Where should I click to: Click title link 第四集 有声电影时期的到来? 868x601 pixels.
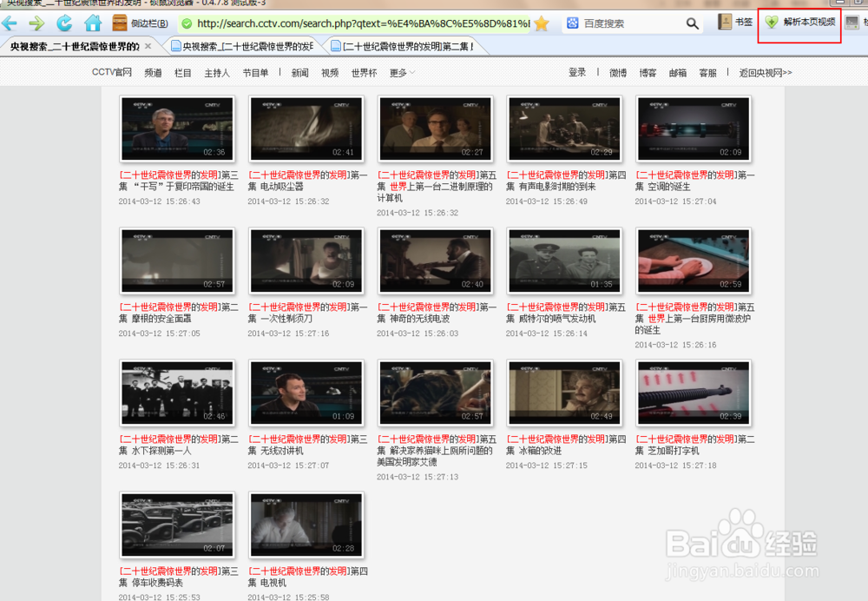click(566, 181)
